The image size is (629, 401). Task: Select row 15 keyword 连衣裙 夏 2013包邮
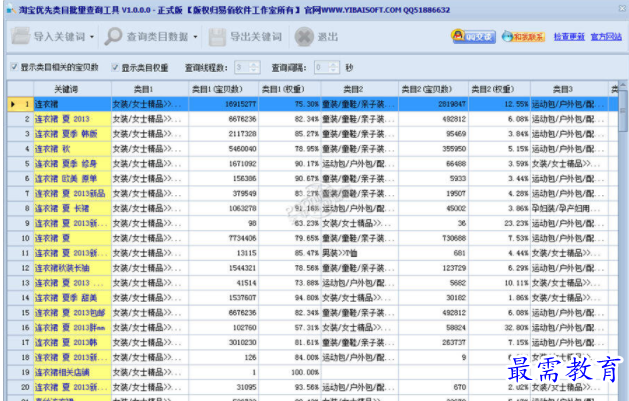point(73,312)
